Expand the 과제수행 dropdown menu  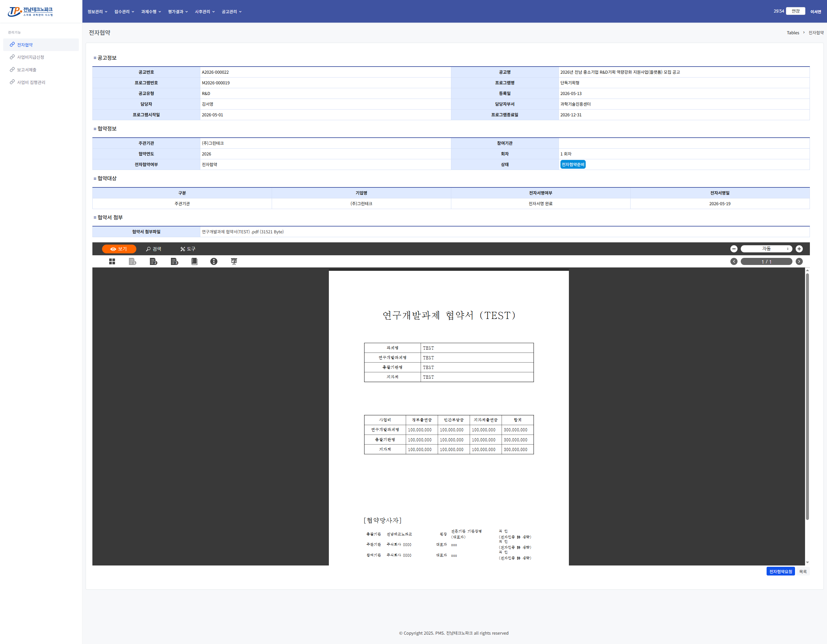click(x=151, y=11)
